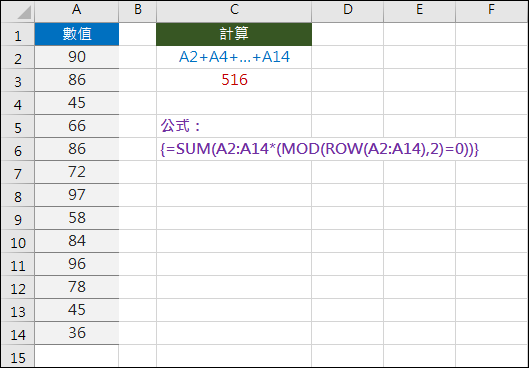The image size is (529, 368).
Task: Select row 15 header
Action: click(x=18, y=356)
